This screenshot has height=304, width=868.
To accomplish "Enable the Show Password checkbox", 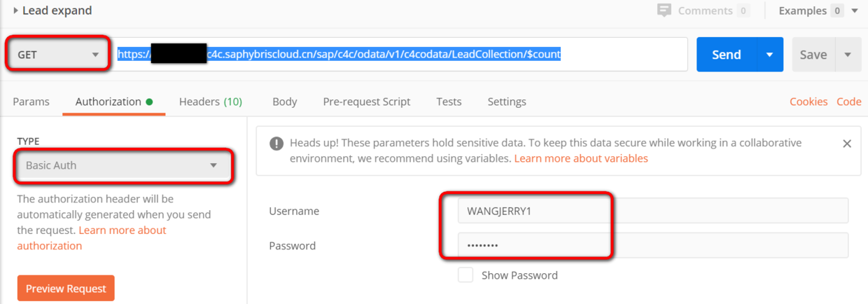I will 465,275.
